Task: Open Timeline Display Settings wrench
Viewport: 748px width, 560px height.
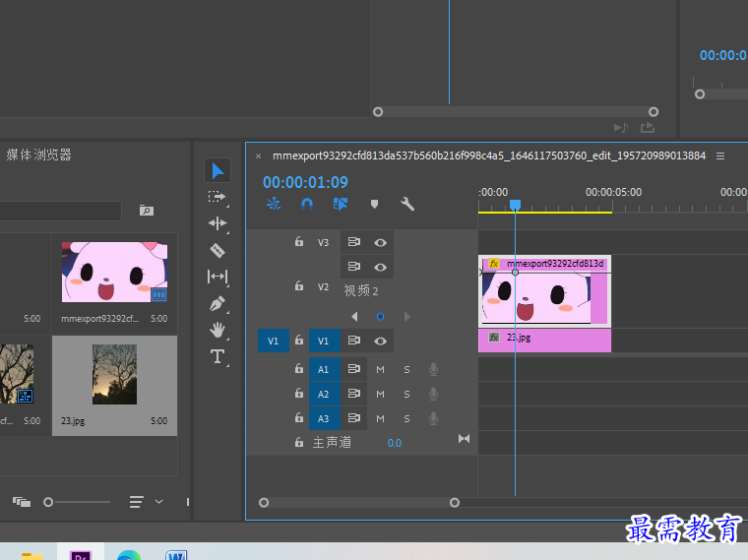Action: tap(406, 204)
